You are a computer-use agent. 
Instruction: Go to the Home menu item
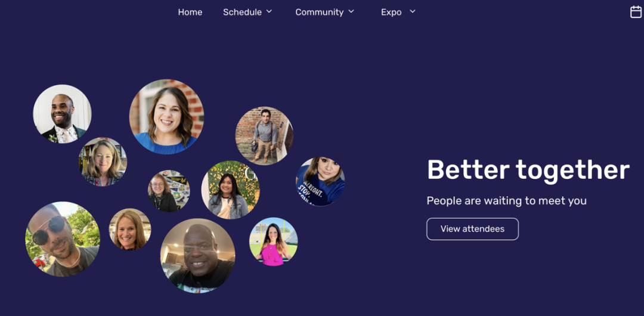[x=190, y=13]
